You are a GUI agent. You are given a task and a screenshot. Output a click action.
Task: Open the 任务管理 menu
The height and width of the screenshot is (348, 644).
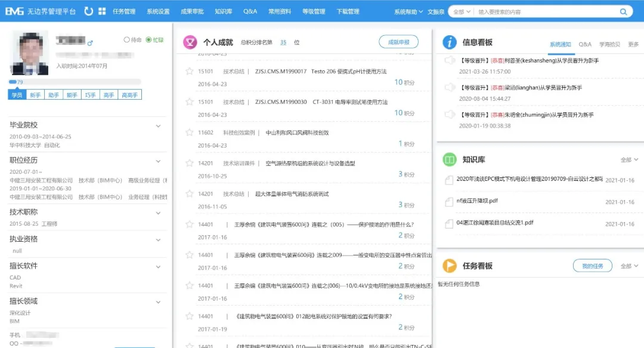124,11
